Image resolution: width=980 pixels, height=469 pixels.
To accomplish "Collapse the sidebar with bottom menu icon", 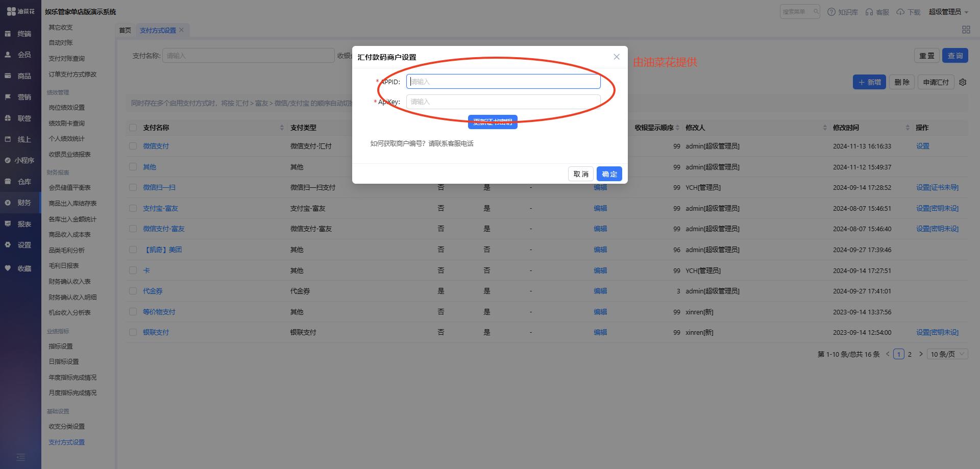I will click(x=20, y=457).
